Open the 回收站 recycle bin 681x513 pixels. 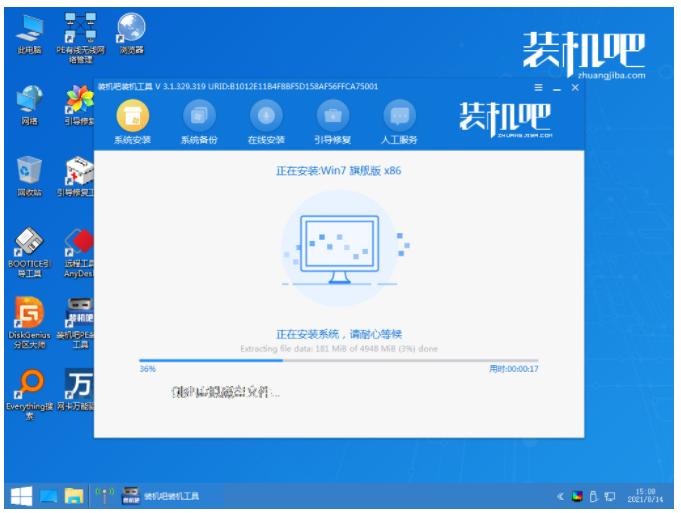pos(29,176)
